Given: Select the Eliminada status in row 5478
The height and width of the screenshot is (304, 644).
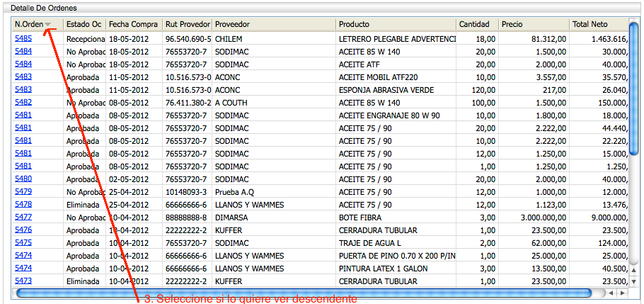Looking at the screenshot, I should [85, 205].
